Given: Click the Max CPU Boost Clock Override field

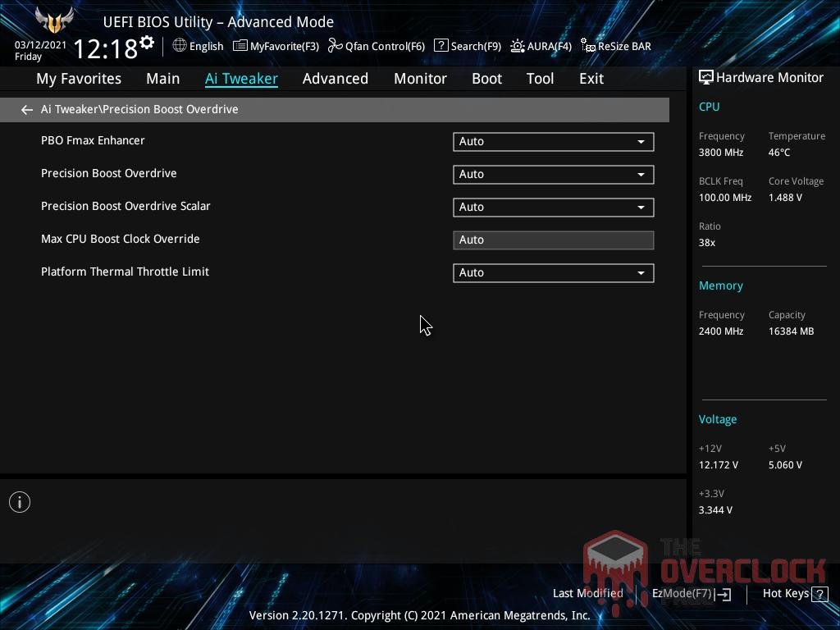Looking at the screenshot, I should [x=553, y=240].
